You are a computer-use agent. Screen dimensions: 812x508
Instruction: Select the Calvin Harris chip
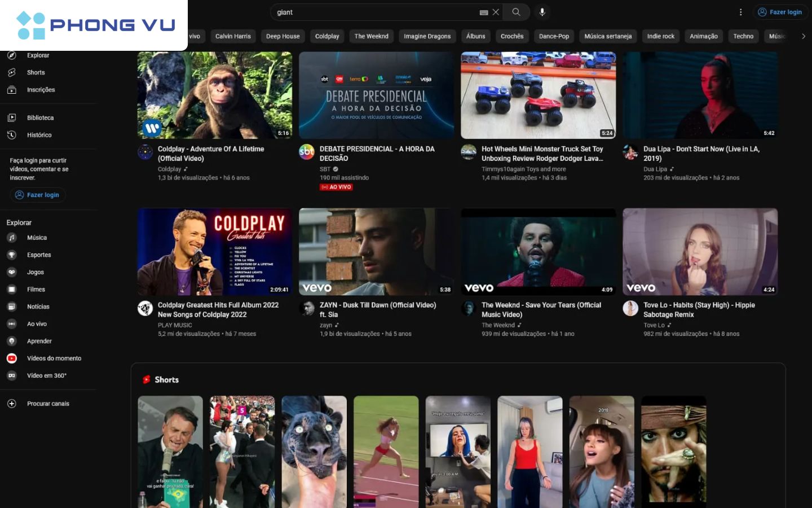click(233, 36)
